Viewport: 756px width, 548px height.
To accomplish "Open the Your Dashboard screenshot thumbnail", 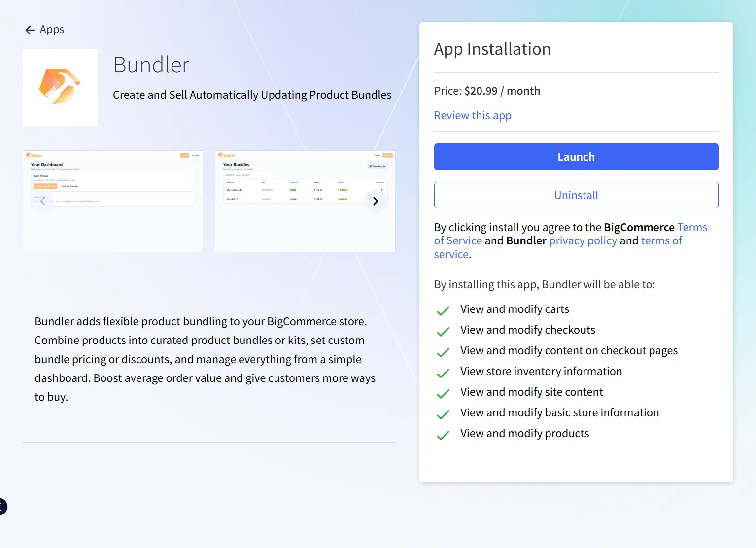I will [113, 202].
